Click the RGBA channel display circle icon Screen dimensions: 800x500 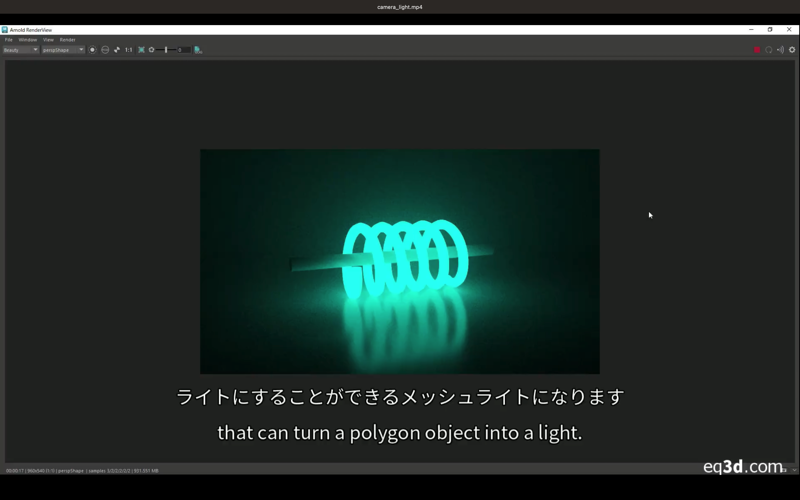93,50
